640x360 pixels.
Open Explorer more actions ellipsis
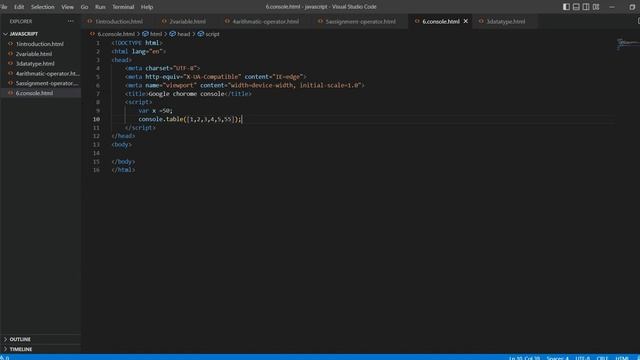(x=71, y=21)
